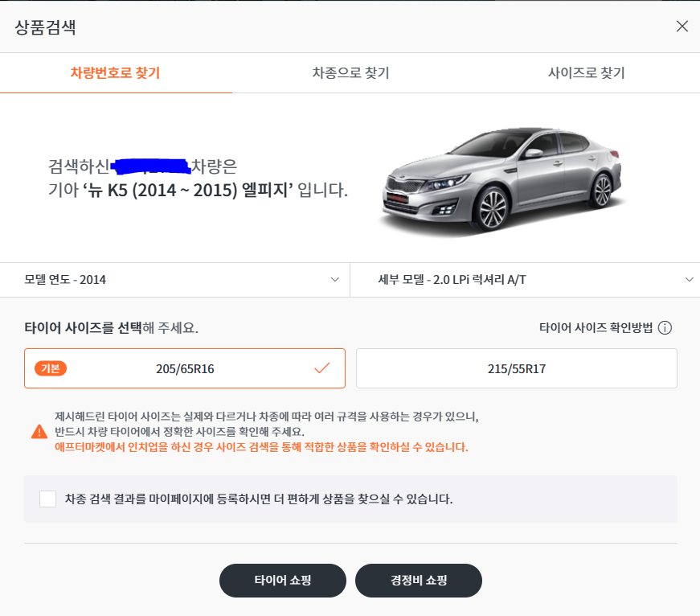This screenshot has width=700, height=616.
Task: Open 세부 모델 - 2.0 LPi 럭셔리 A/T dropdown
Action: click(x=525, y=280)
